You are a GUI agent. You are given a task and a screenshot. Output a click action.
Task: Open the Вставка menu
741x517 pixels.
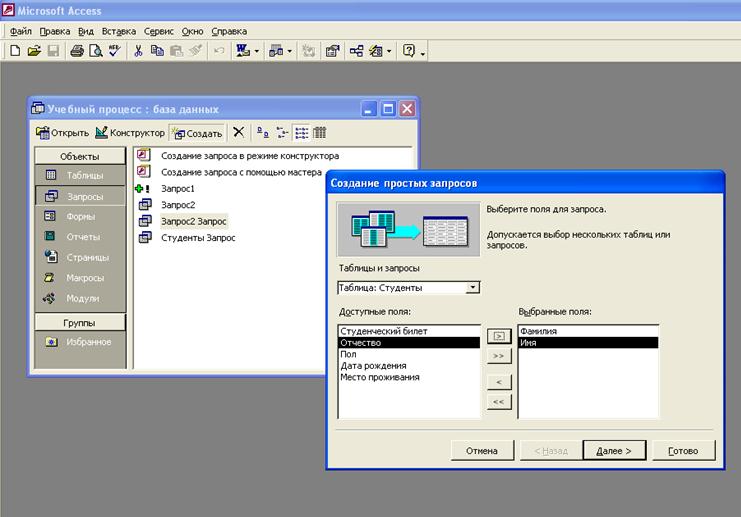[119, 31]
